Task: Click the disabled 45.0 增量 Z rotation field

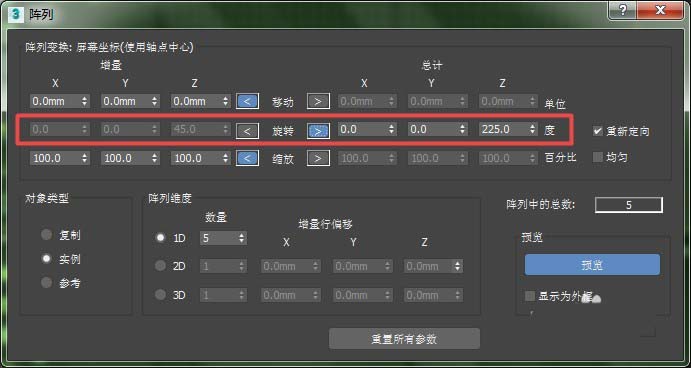Action: tap(201, 130)
